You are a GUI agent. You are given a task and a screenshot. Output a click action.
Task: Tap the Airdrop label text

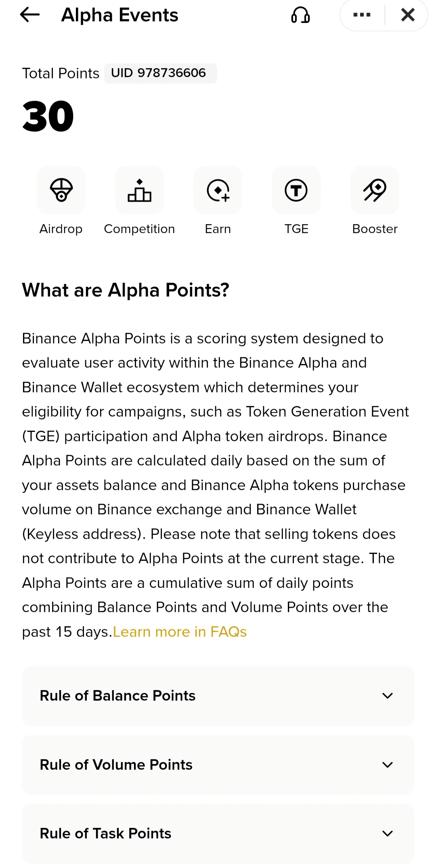pyautogui.click(x=61, y=229)
